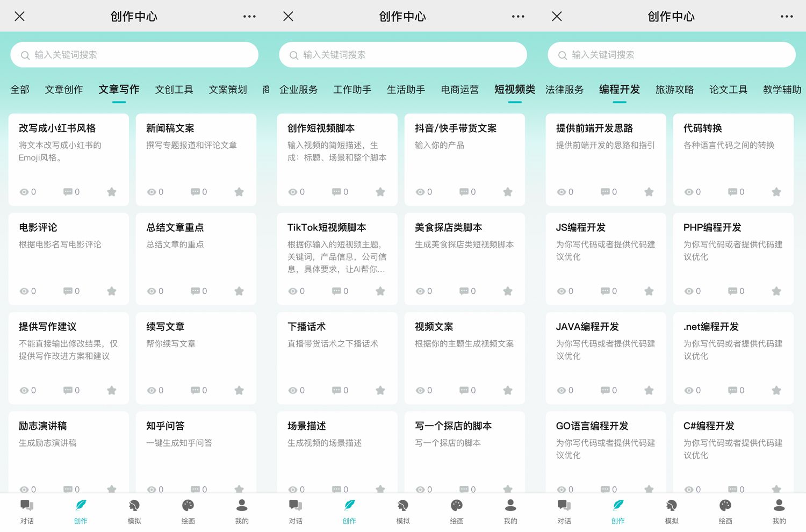Star the 新闻稿文案 card
This screenshot has width=806, height=532.
(239, 192)
